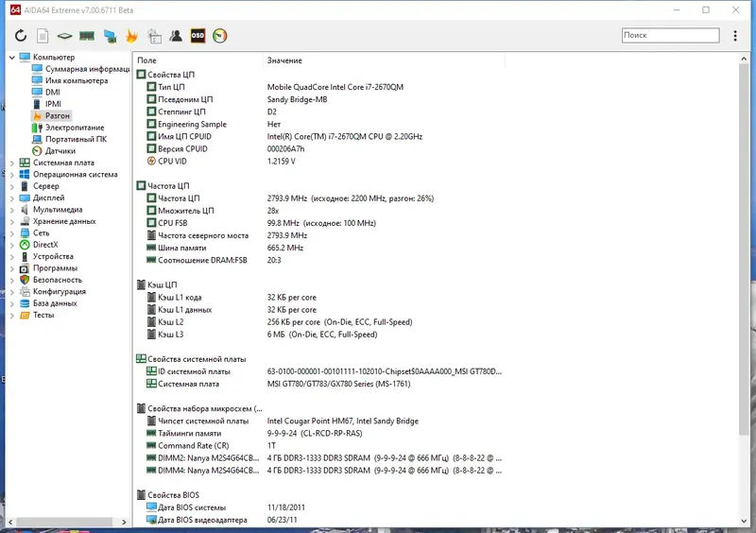
Task: Select Электропитание in the sidebar tree
Action: pos(75,128)
